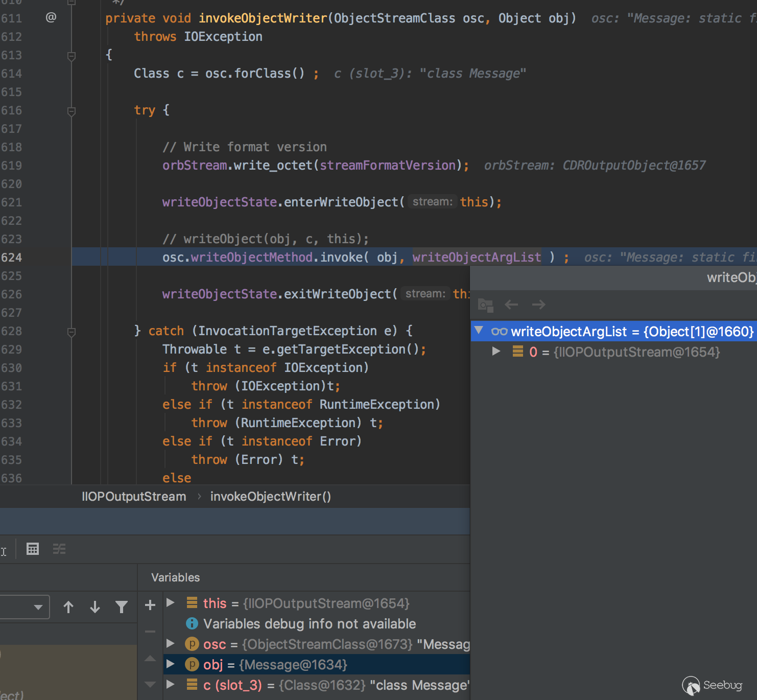
Task: Toggle code fold at catch line 628
Action: (x=72, y=332)
